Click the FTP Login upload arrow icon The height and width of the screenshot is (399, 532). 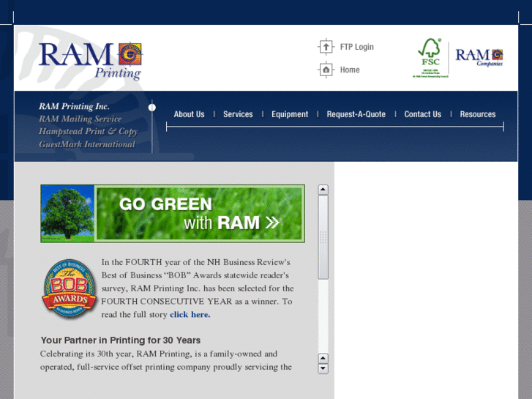(326, 47)
